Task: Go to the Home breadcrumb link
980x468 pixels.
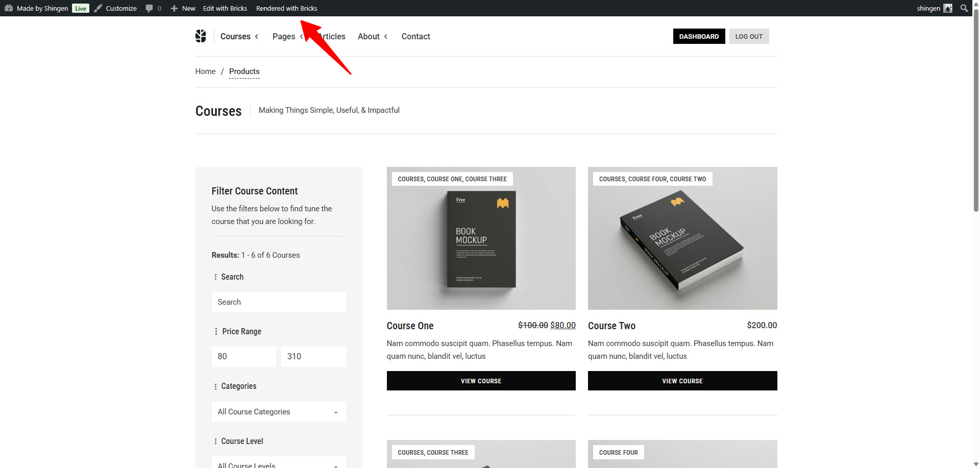Action: coord(205,71)
